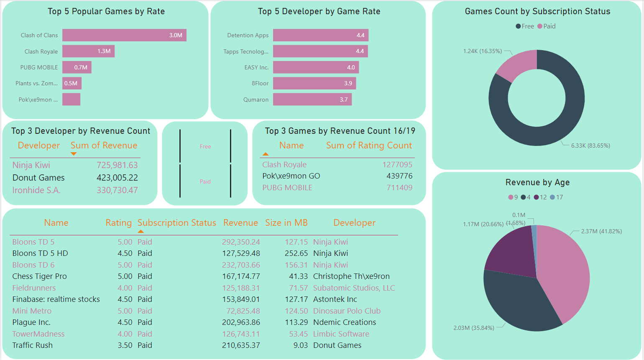Select the Paid option in the slicer

tap(205, 181)
